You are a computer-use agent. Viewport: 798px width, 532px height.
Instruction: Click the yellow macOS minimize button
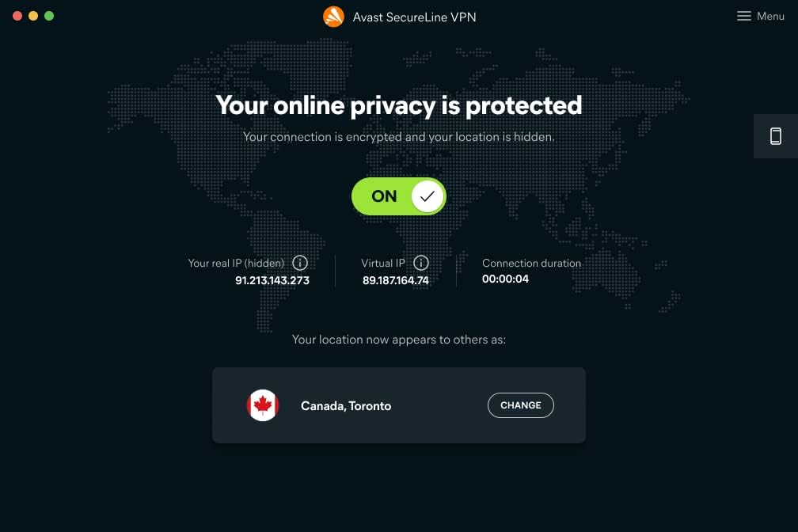(33, 16)
